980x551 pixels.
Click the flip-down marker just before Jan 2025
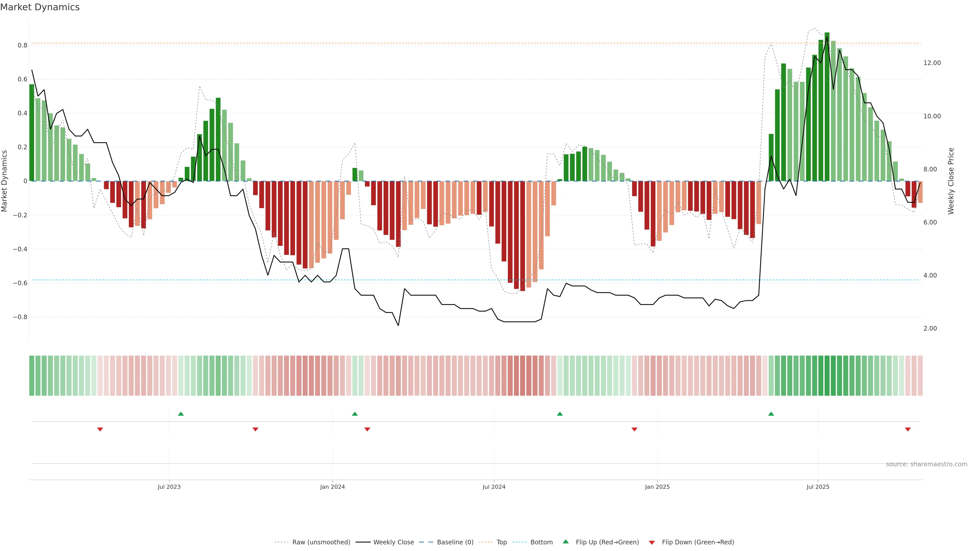[x=634, y=429]
